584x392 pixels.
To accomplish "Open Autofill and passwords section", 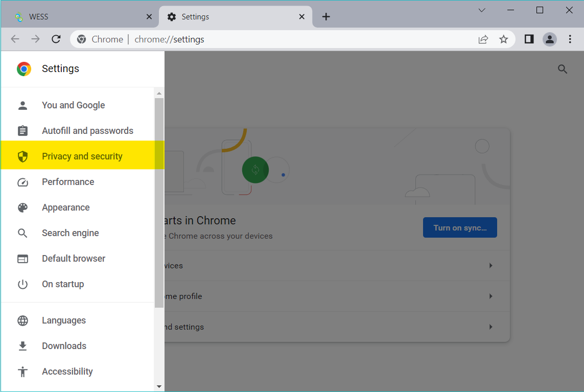I will point(78,131).
